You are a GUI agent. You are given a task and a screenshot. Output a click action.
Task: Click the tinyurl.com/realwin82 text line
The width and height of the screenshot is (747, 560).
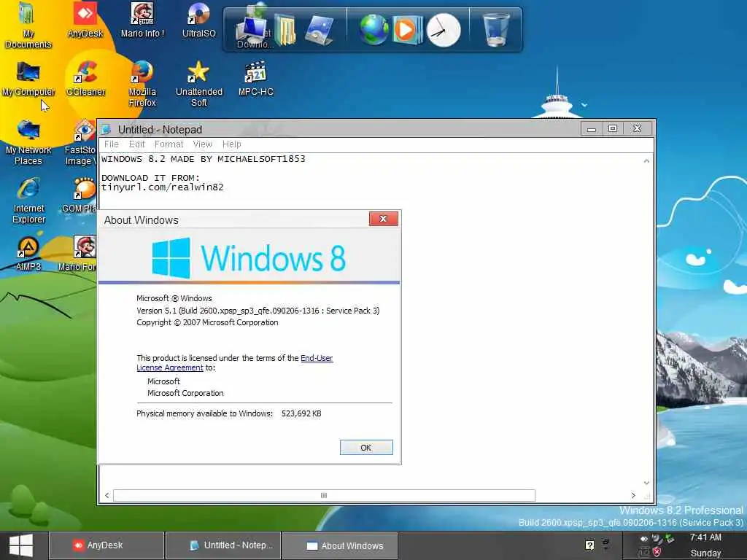[x=163, y=187]
